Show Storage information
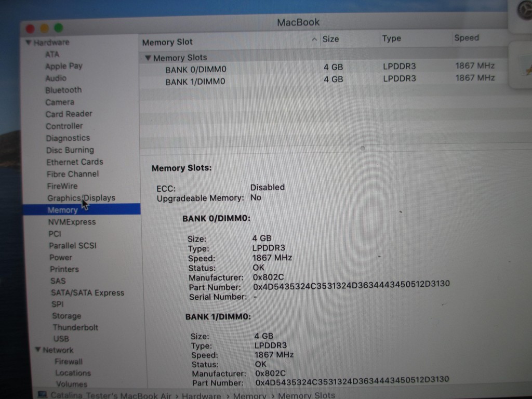This screenshot has height=399, width=532. tap(66, 316)
